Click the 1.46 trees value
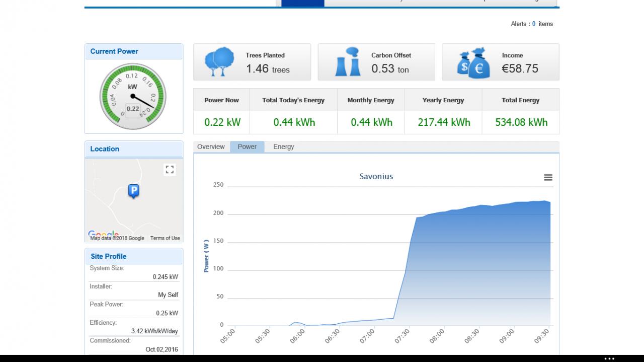Image resolution: width=644 pixels, height=362 pixels. point(268,69)
